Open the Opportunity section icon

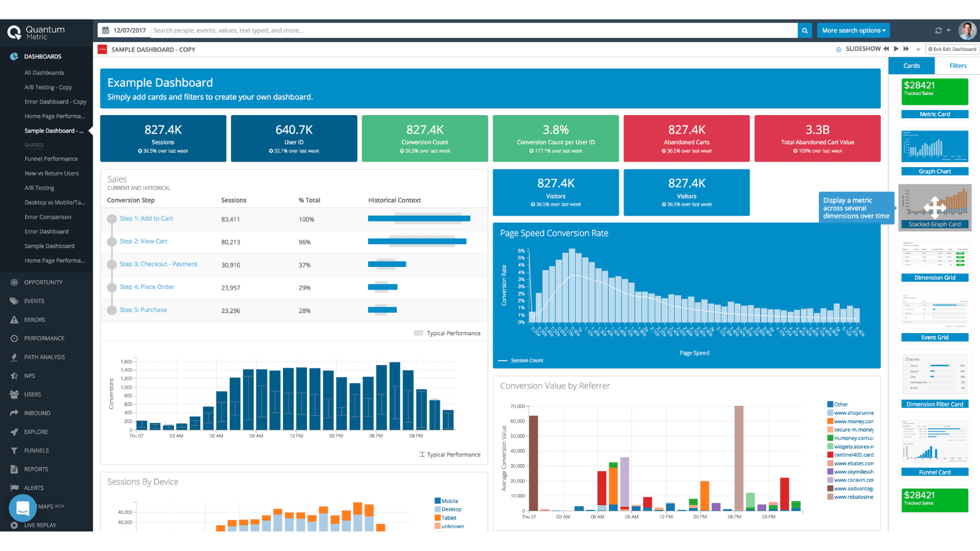point(14,282)
